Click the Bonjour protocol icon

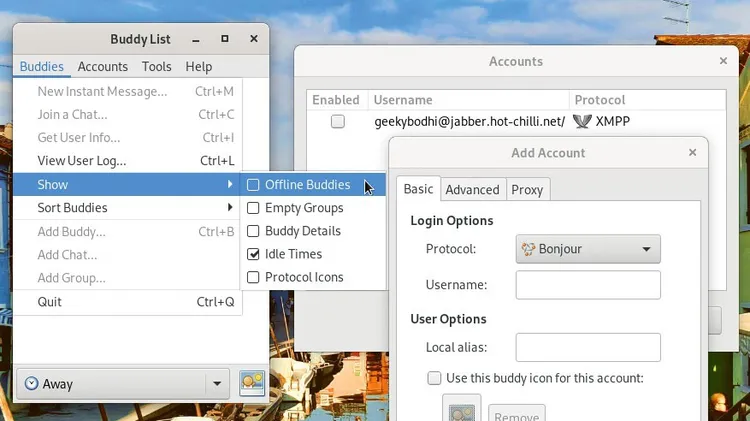528,249
